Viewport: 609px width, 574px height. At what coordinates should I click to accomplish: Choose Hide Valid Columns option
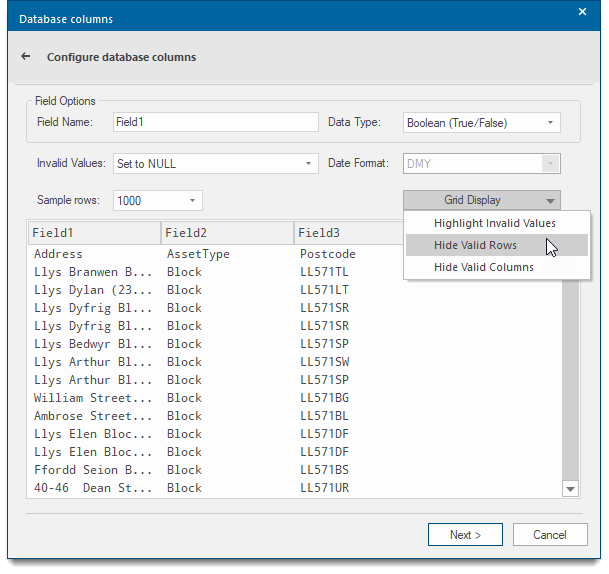click(497, 267)
